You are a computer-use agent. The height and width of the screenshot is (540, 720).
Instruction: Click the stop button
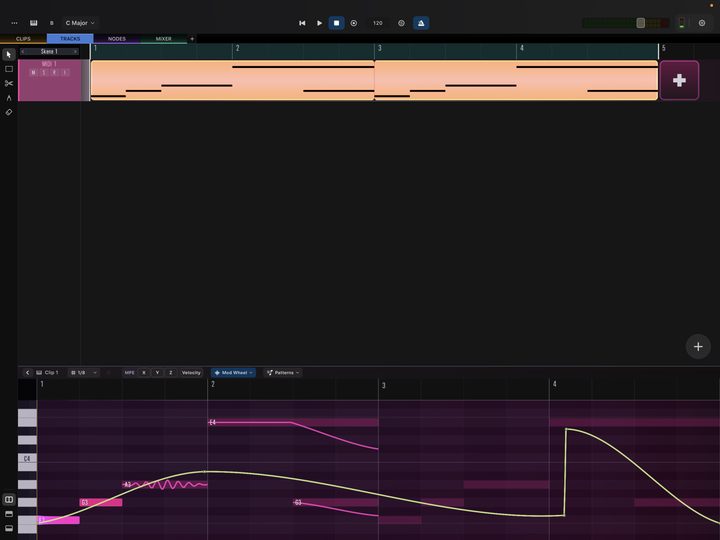pos(337,23)
